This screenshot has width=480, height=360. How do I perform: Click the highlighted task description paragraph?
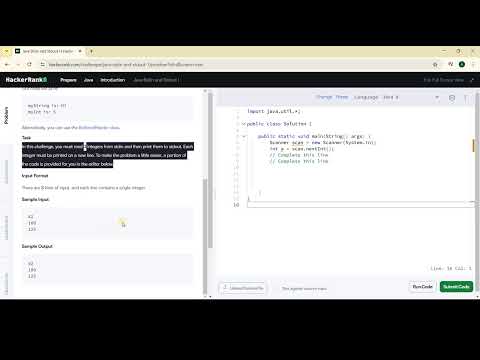[x=108, y=155]
